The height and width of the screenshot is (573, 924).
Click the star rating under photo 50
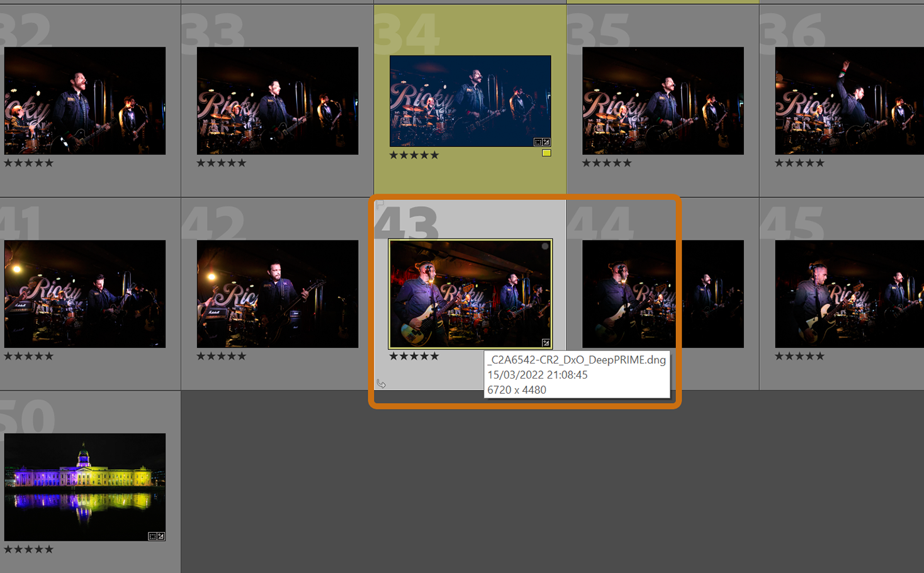click(x=29, y=549)
